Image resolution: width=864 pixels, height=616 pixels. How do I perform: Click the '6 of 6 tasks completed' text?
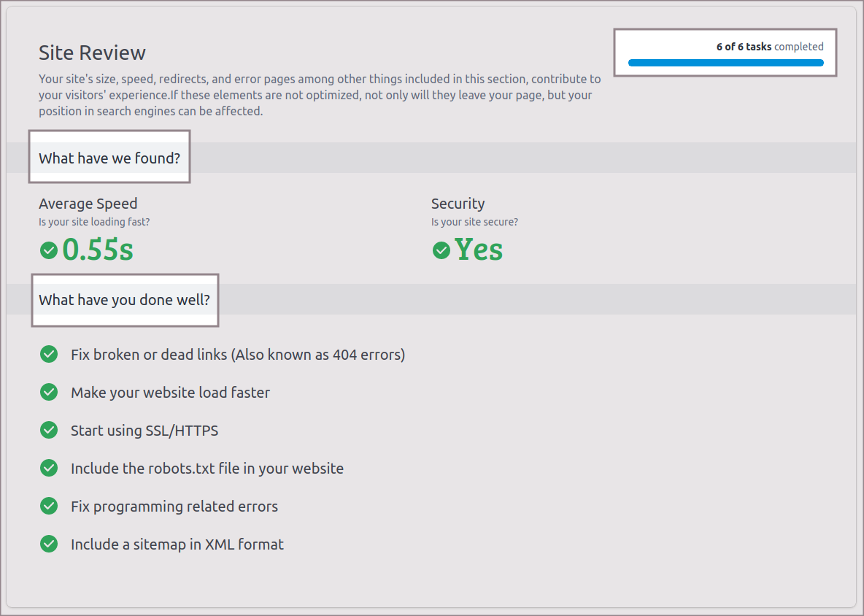pos(769,47)
